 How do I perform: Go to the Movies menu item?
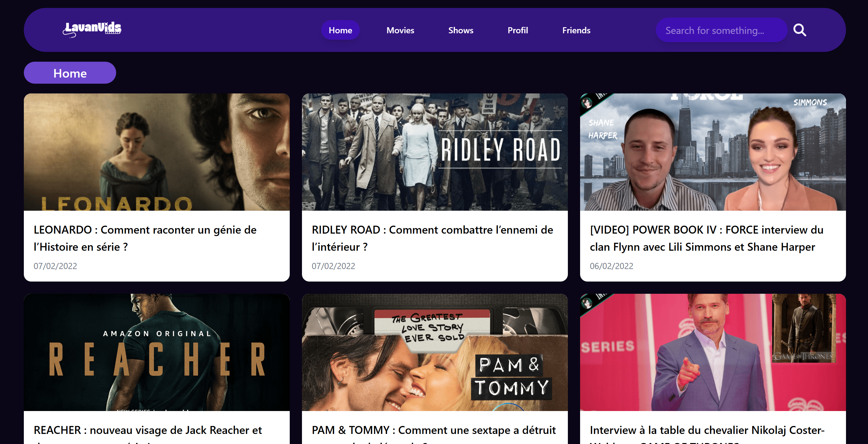coord(400,30)
